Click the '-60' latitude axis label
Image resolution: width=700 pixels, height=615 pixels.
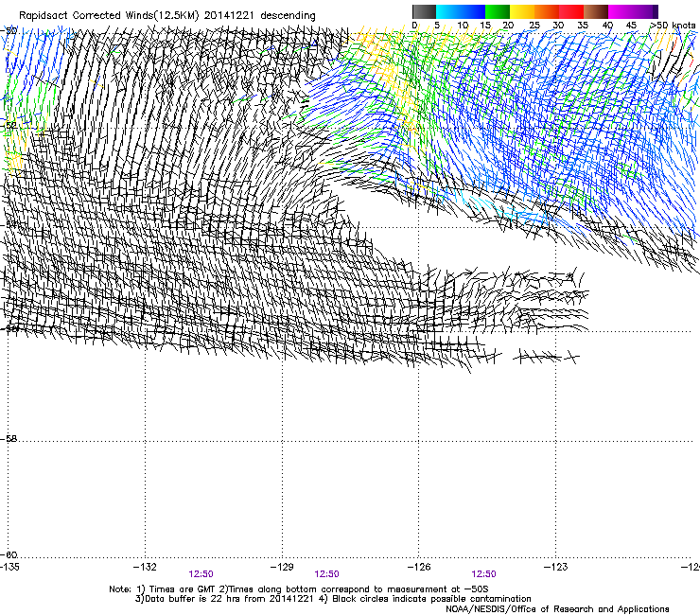[x=9, y=554]
